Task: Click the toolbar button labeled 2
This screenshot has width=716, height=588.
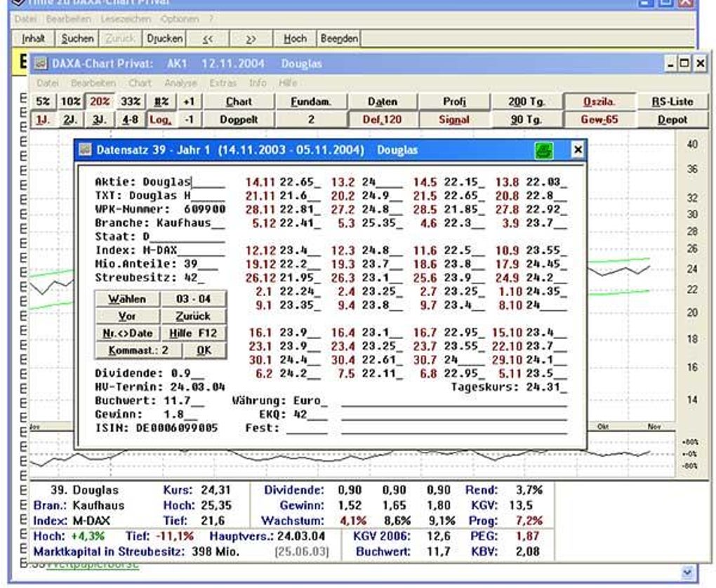Action: coord(311,119)
